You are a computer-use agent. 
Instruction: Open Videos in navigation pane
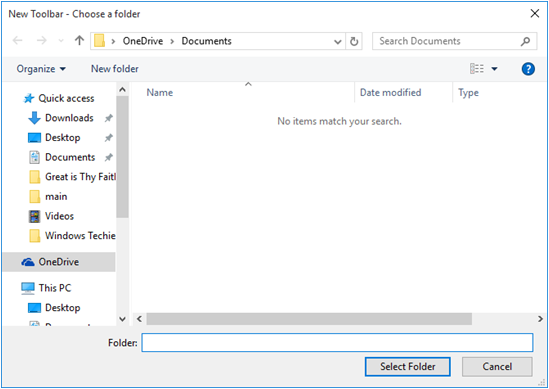pyautogui.click(x=59, y=216)
